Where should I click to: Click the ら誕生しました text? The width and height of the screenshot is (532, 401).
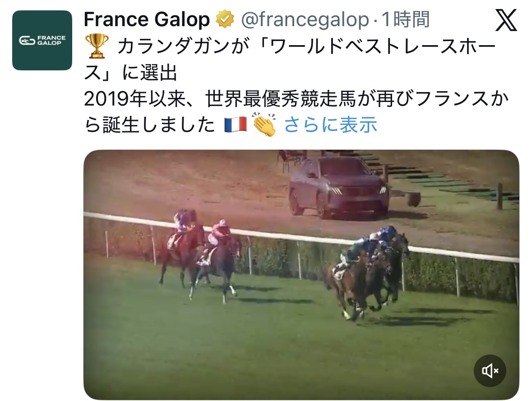pos(149,124)
